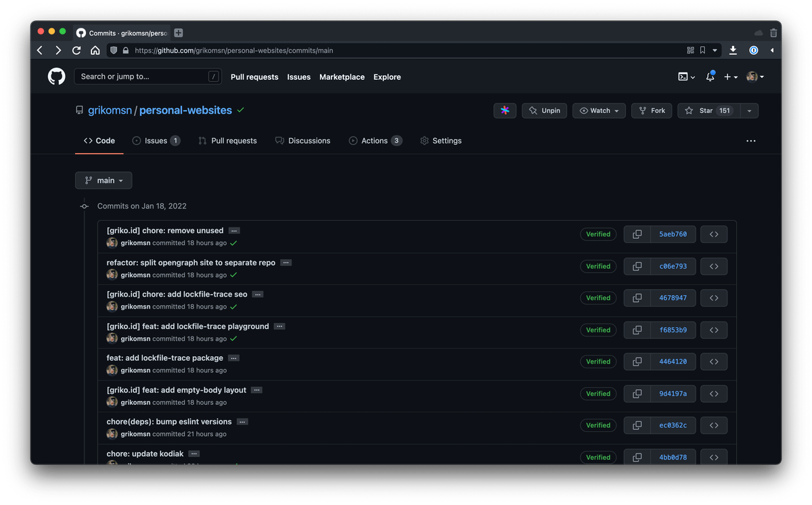Expand description for 'add lockfile-trace playground' commit
812x505 pixels.
[279, 326]
